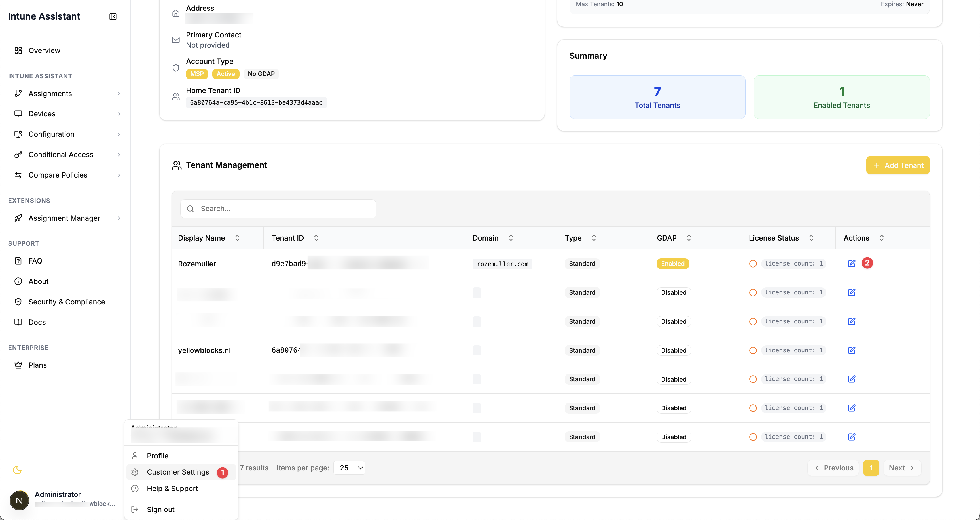Image resolution: width=980 pixels, height=520 pixels.
Task: Select the Compare Policies arrows icon
Action: (19, 175)
